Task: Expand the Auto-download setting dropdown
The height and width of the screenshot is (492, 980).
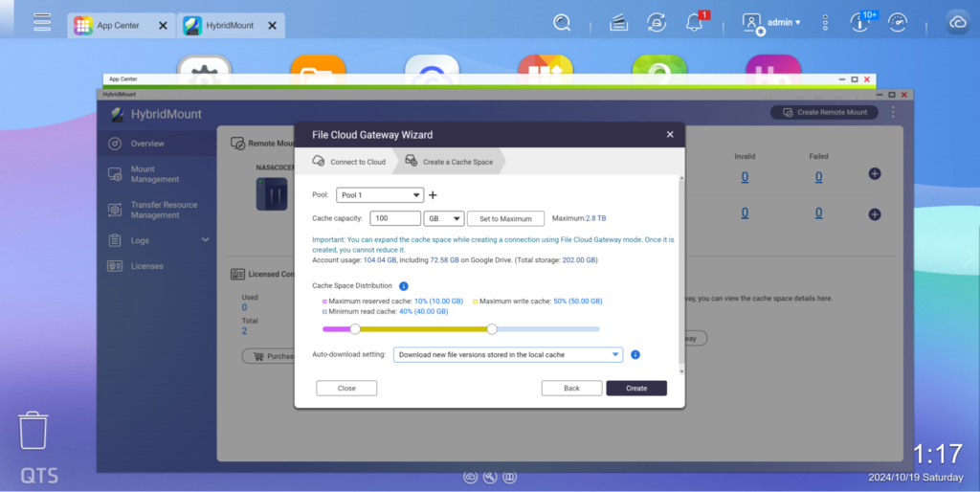Action: click(x=509, y=355)
